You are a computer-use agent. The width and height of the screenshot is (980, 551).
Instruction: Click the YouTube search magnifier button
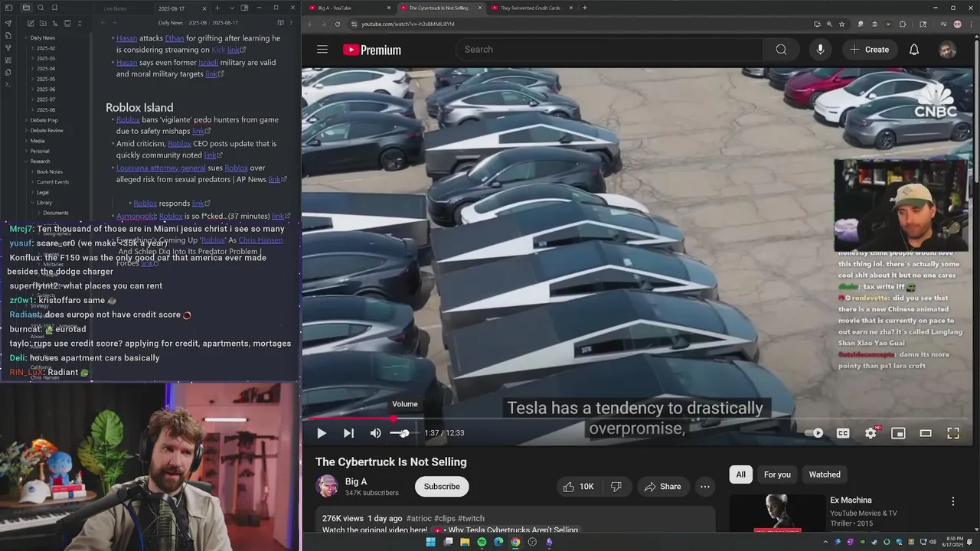(x=781, y=50)
